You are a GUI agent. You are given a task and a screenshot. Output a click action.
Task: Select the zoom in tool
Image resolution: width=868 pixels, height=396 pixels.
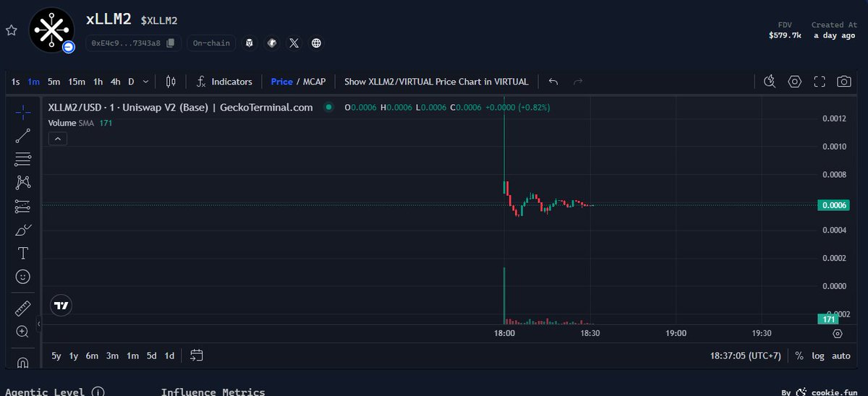tap(22, 332)
